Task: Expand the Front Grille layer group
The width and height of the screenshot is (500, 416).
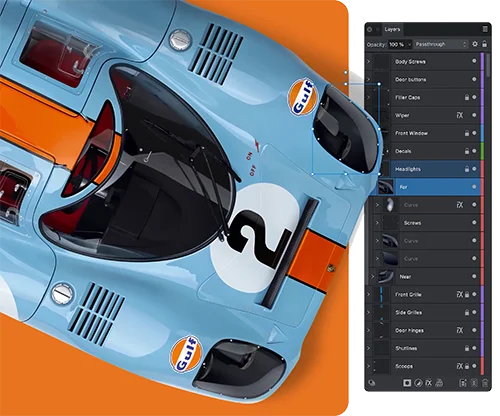Action: [x=369, y=295]
